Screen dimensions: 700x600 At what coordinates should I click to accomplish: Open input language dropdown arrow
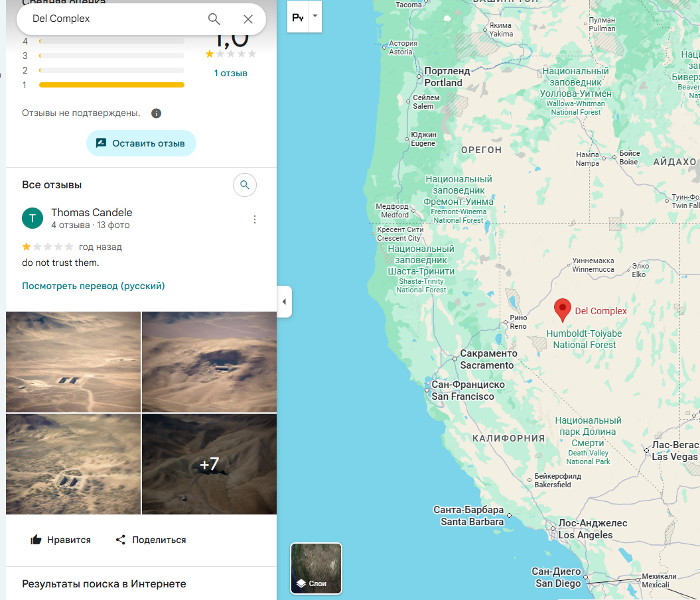click(x=315, y=16)
